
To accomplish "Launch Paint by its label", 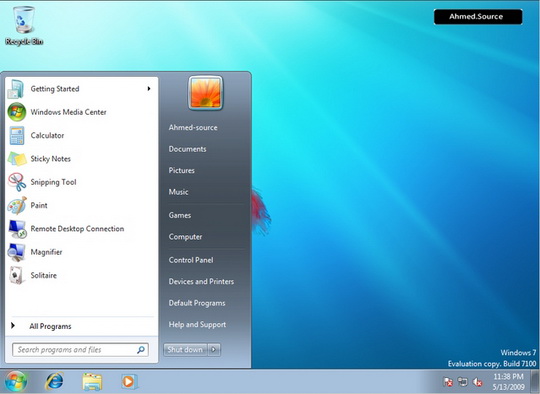I will [39, 205].
